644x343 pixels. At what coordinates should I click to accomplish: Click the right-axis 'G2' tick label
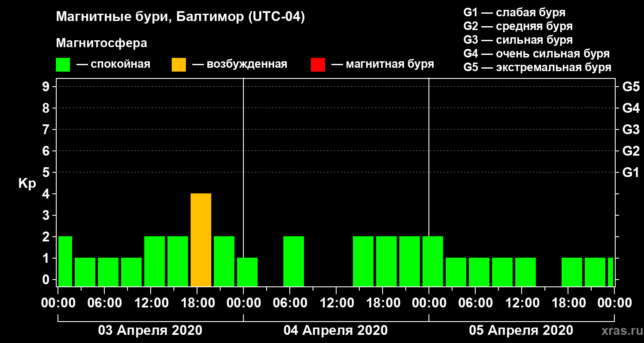[631, 151]
